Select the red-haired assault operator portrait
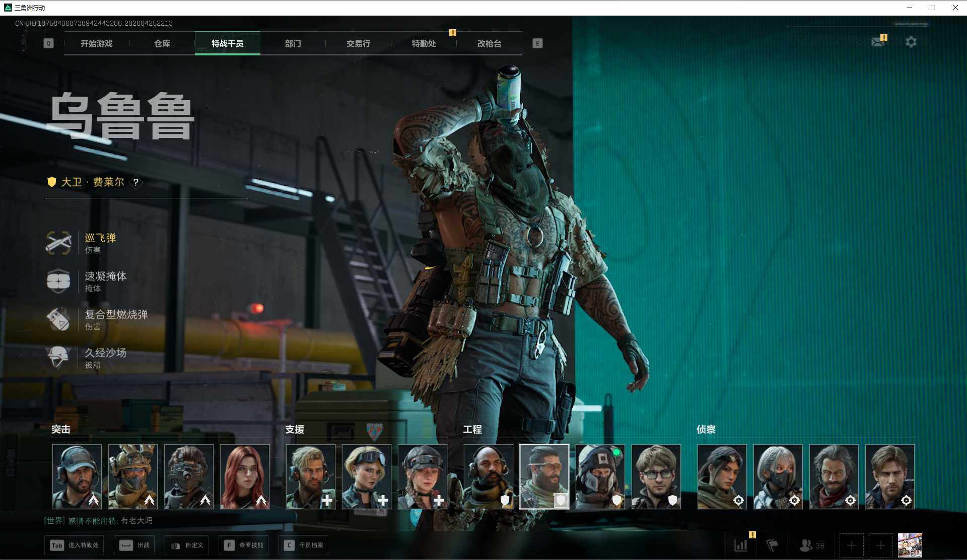The width and height of the screenshot is (967, 560). (x=245, y=476)
